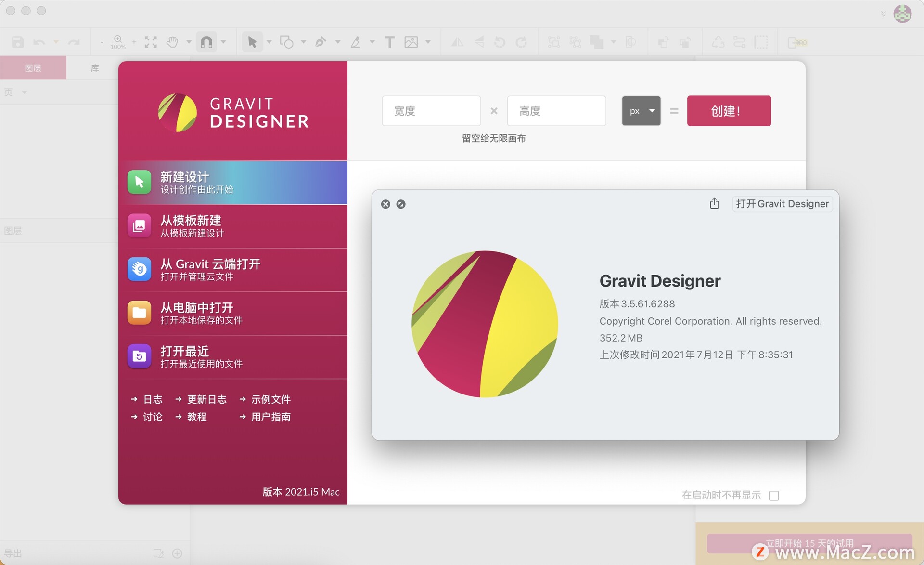Click the Ungroup selection icon
The height and width of the screenshot is (565, 924).
[x=575, y=42]
